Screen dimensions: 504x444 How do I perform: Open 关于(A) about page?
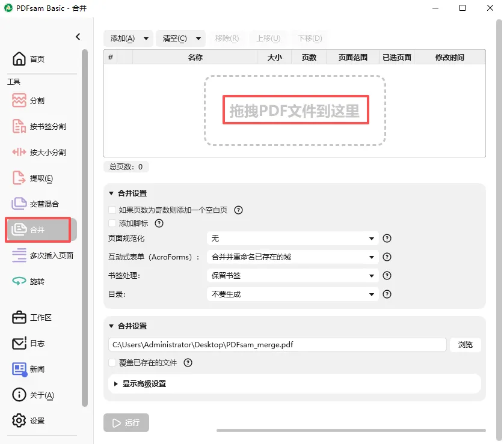click(33, 395)
